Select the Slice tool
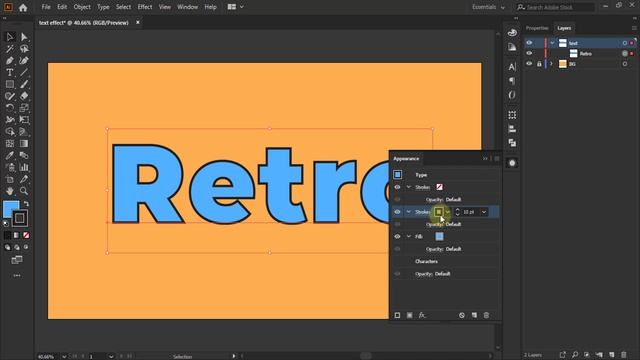This screenshot has width=640, height=360. click(24, 179)
